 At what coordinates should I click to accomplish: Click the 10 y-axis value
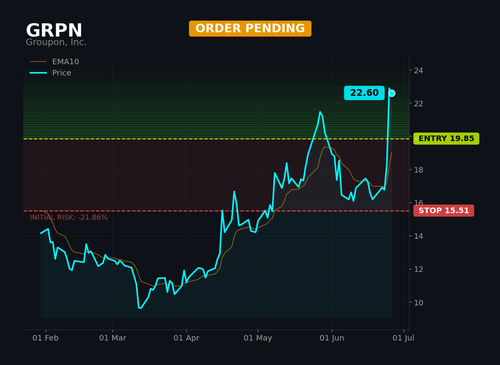click(x=418, y=303)
